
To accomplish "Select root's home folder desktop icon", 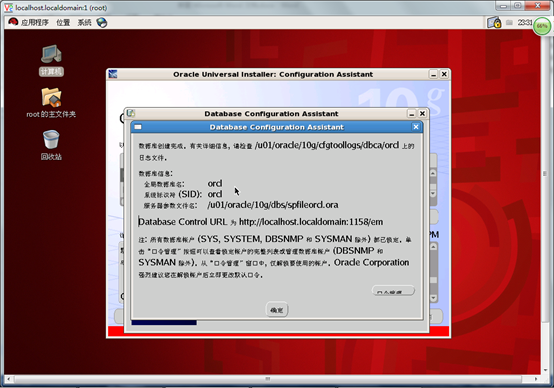I will pos(51,102).
